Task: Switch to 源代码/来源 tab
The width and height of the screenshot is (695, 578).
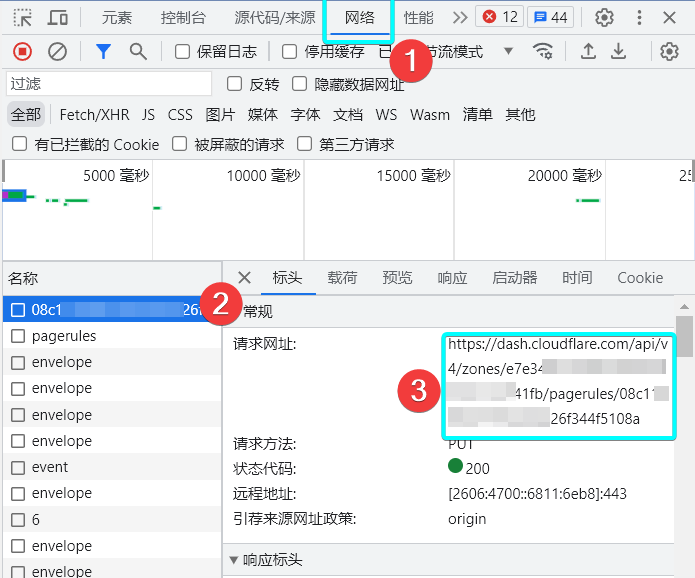Action: click(274, 18)
